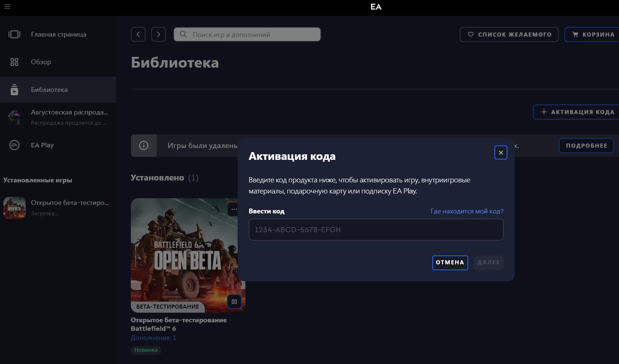Screen dimensions: 619x364
Task: Pause the Battlefield 6 beta download
Action: coord(234,302)
